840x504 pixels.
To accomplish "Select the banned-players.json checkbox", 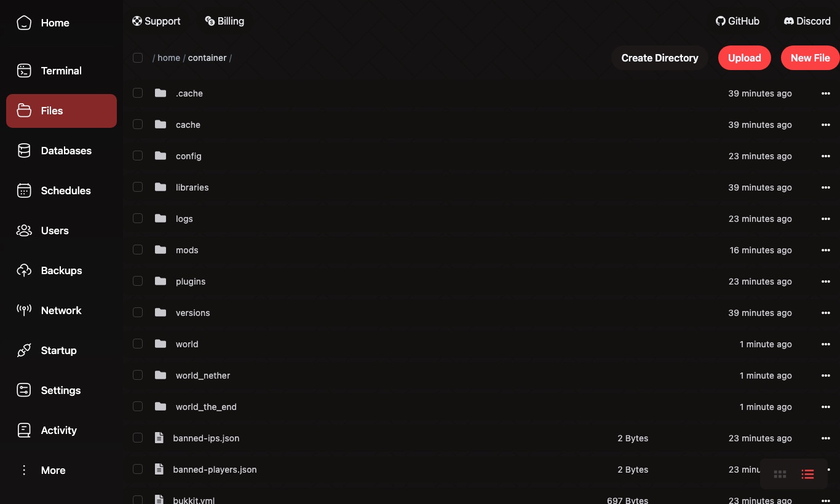I will pos(138,469).
